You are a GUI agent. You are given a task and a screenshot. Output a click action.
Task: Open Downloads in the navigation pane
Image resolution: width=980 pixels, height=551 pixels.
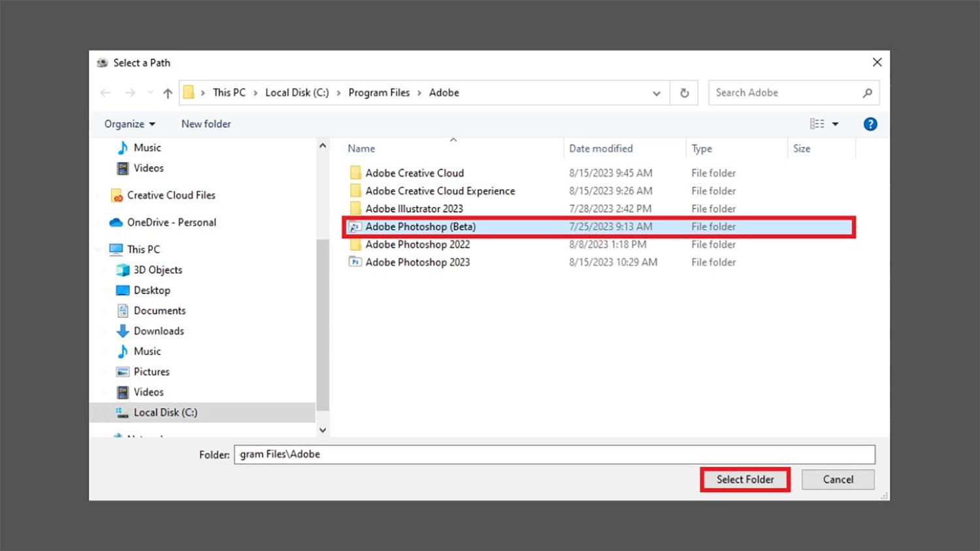coord(159,331)
